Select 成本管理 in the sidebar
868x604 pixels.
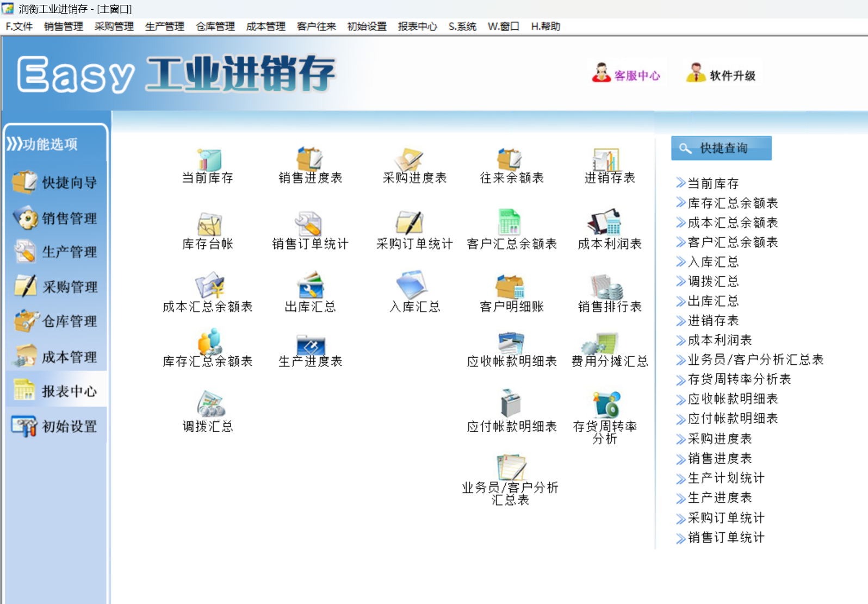point(55,357)
